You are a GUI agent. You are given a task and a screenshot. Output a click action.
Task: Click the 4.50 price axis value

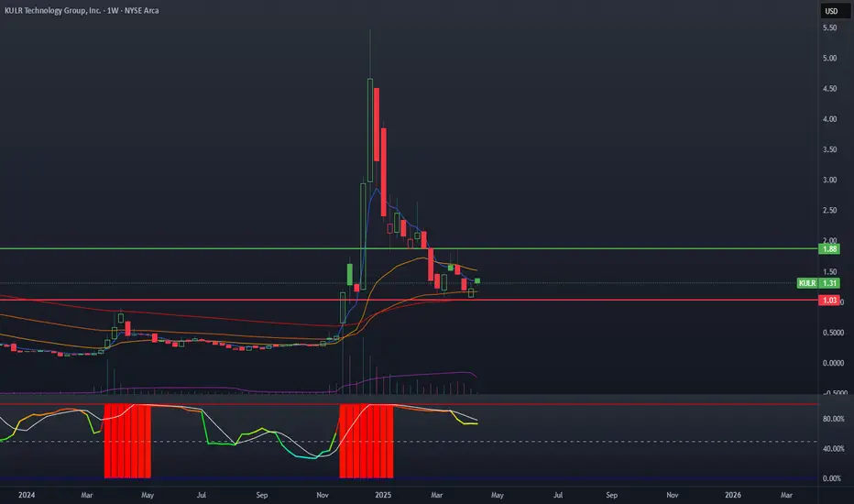[x=829, y=89]
